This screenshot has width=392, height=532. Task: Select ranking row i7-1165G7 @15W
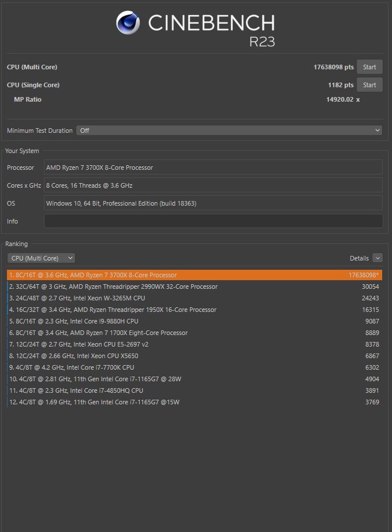tap(195, 402)
